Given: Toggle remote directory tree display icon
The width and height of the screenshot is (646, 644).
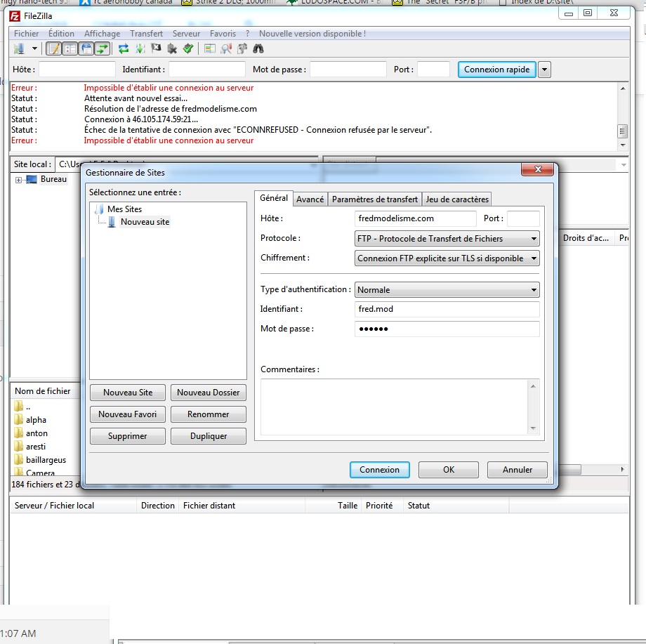Looking at the screenshot, I should click(x=86, y=49).
